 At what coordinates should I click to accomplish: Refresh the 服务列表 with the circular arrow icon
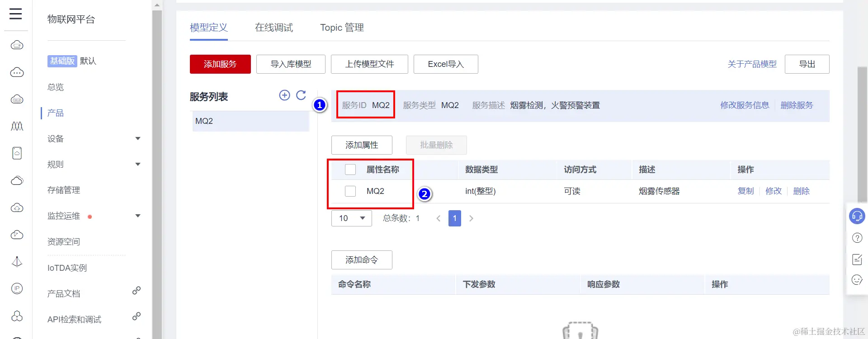click(301, 95)
